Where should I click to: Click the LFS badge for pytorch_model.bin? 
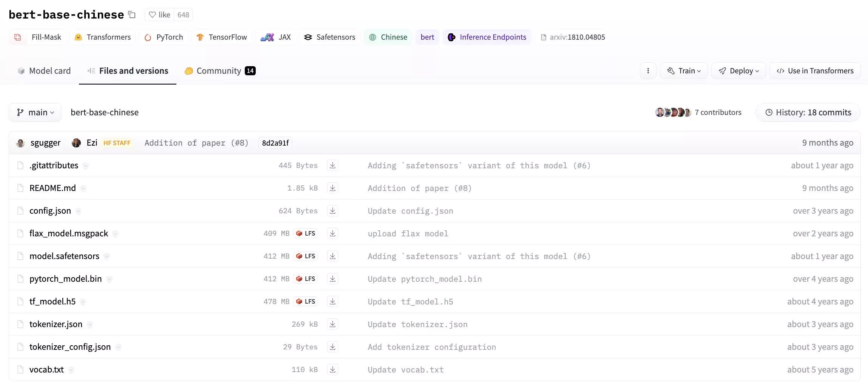click(x=306, y=279)
